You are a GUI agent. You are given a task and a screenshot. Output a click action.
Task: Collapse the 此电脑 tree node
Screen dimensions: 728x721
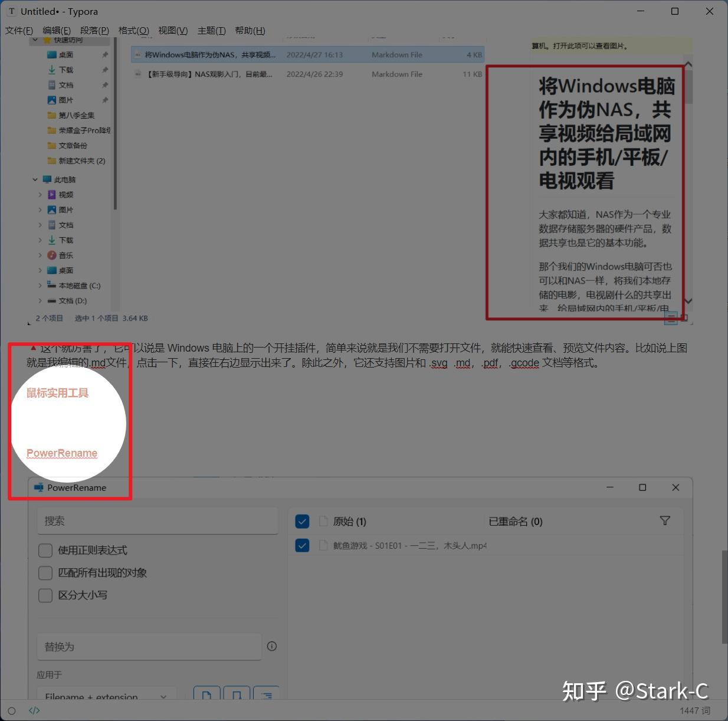[35, 179]
